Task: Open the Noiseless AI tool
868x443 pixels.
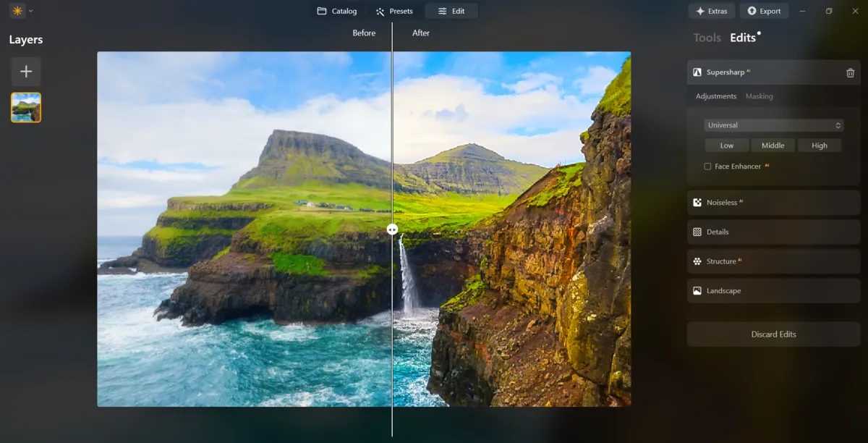Action: pos(773,202)
